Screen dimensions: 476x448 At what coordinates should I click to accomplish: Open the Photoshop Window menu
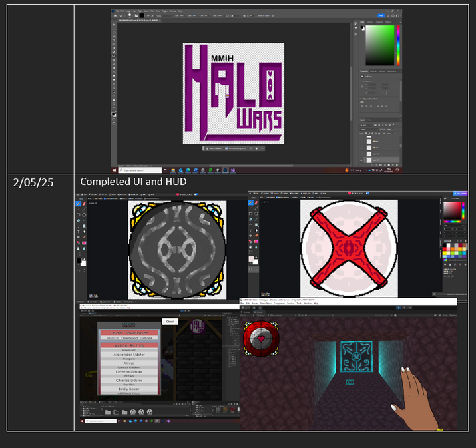(x=173, y=11)
